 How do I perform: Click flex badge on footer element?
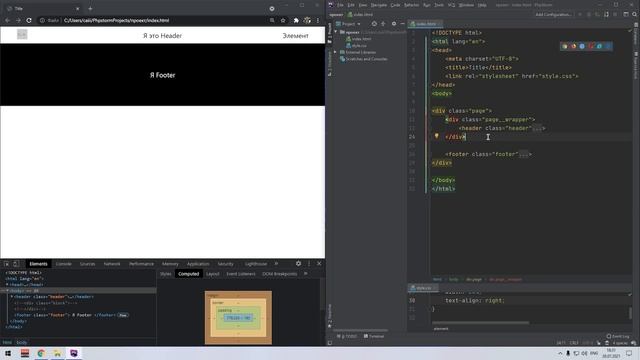click(123, 315)
